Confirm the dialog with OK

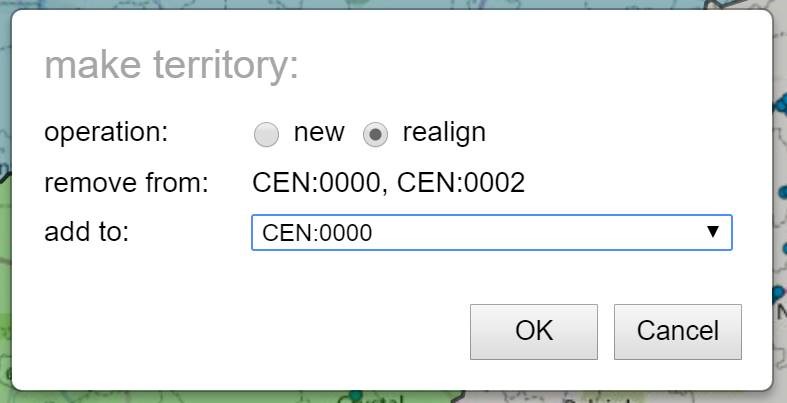click(534, 332)
